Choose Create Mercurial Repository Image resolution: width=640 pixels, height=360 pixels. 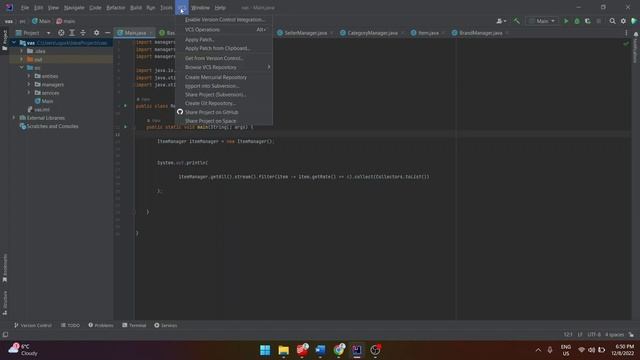[x=224, y=77]
